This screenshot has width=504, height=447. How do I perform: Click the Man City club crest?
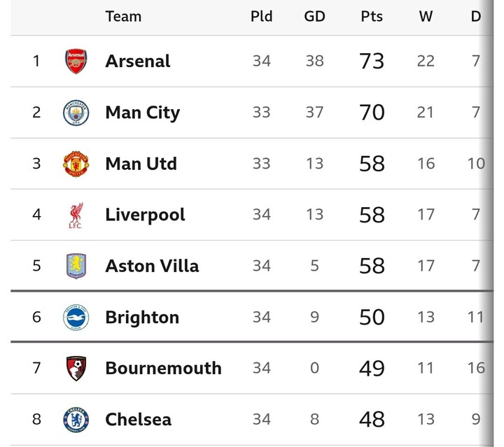[x=76, y=113]
